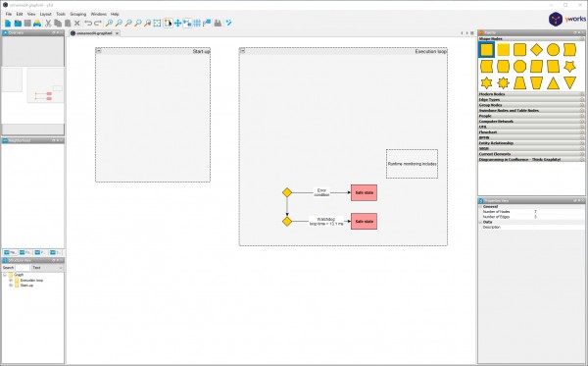Select the lower Safe state node

click(x=364, y=222)
